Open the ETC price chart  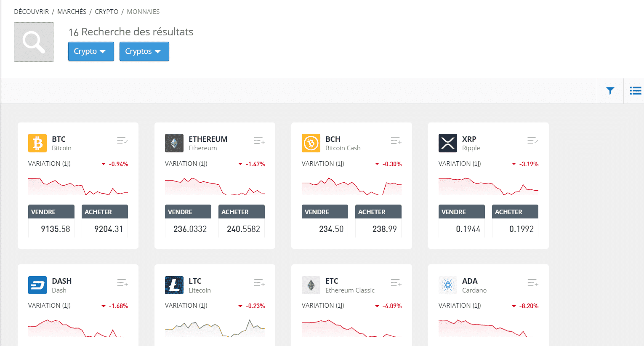tap(351, 328)
